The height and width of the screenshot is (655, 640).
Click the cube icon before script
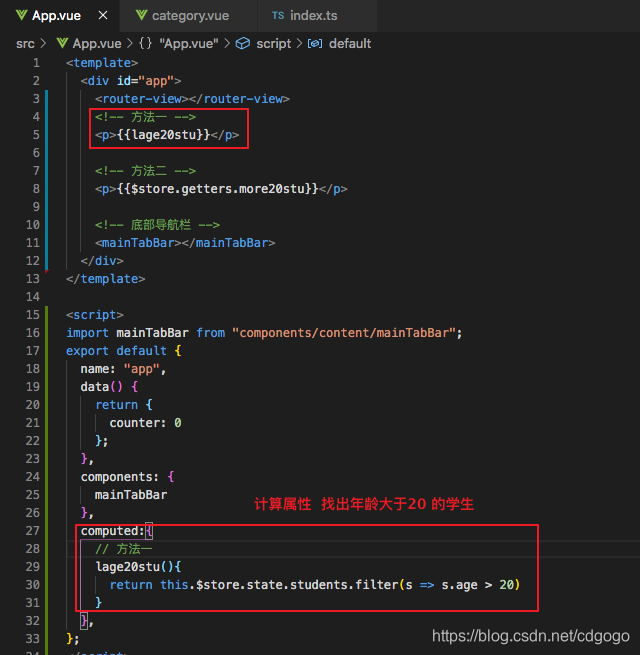click(243, 43)
